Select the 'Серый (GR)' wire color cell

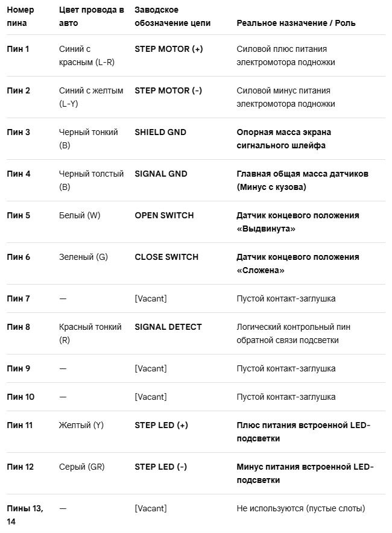click(81, 467)
